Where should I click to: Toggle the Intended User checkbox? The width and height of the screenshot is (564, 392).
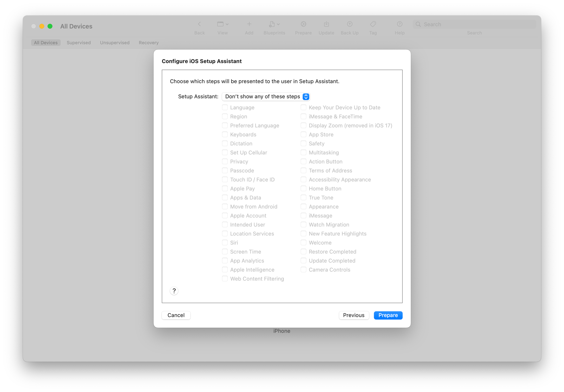point(225,224)
